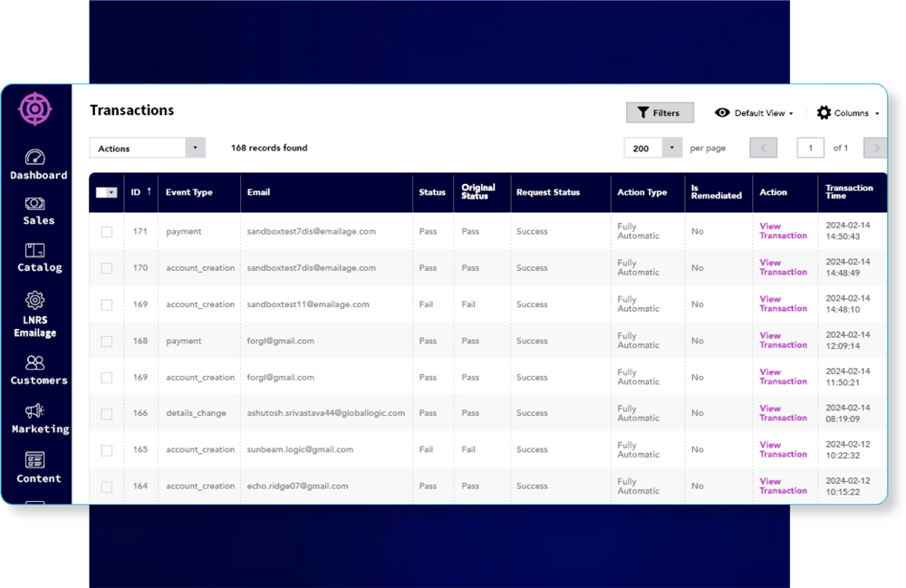View Transaction for ID 171
Viewport: 906px width, 588px height.
pyautogui.click(x=783, y=230)
